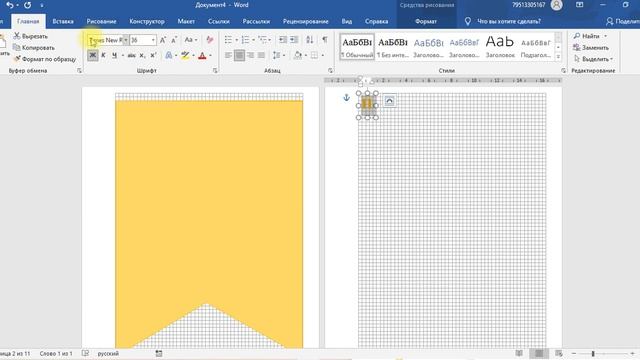Image resolution: width=640 pixels, height=360 pixels.
Task: Clear all formatting eraser icon
Action: point(210,40)
